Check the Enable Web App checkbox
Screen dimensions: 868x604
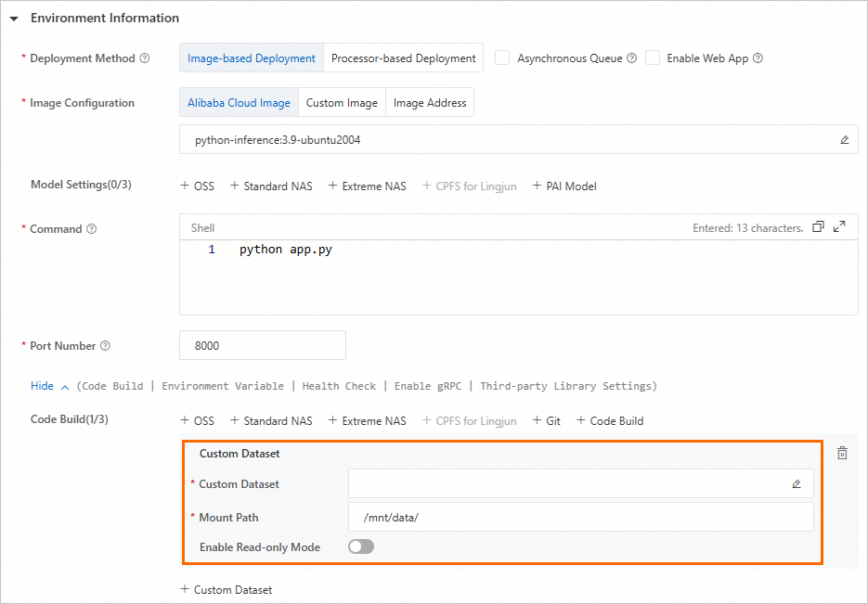point(653,58)
